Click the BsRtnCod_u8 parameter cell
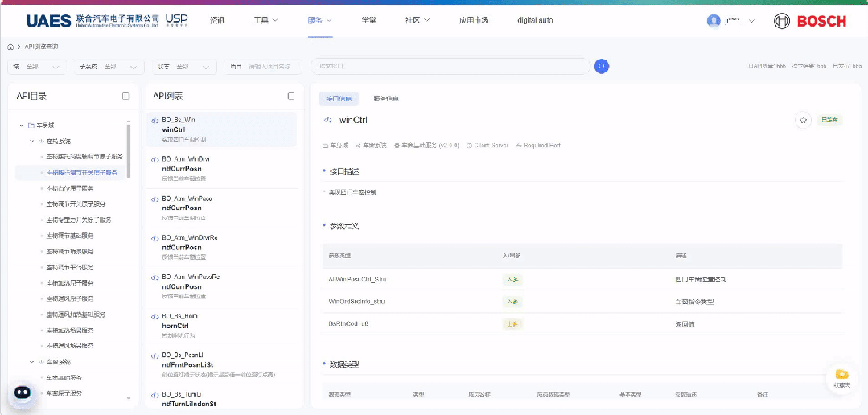Viewport: 868px width, 415px height. pyautogui.click(x=349, y=323)
